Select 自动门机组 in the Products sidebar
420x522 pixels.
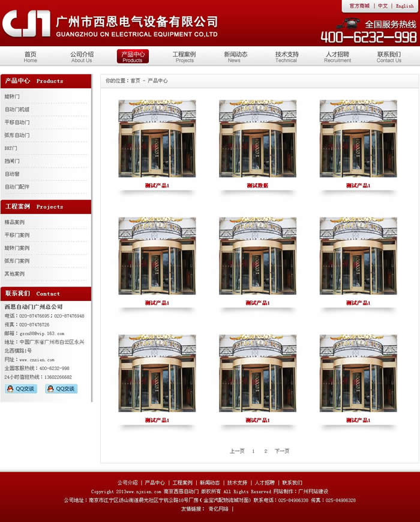click(x=17, y=109)
